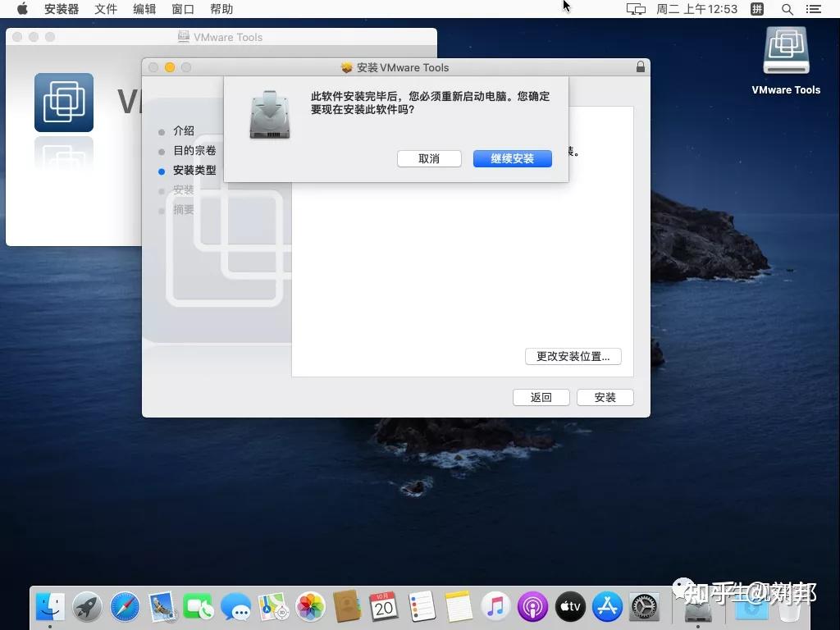
Task: Open Notification Center list icon
Action: point(813,9)
